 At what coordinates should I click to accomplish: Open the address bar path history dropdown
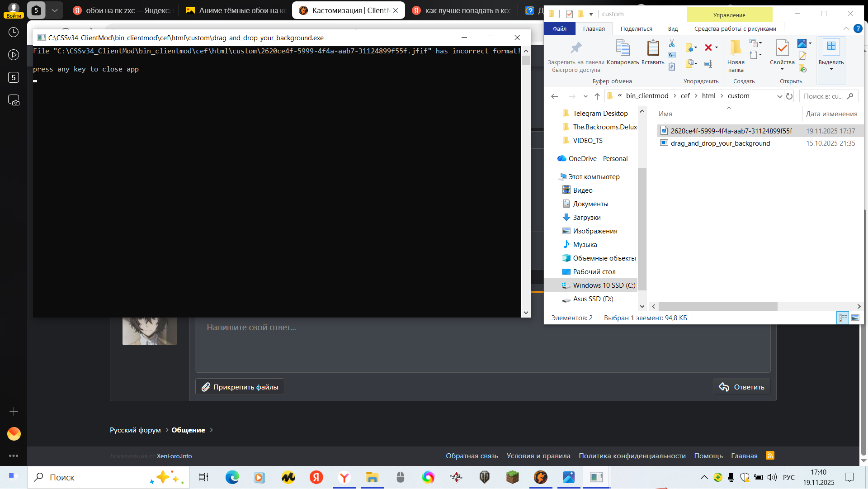[x=779, y=96]
